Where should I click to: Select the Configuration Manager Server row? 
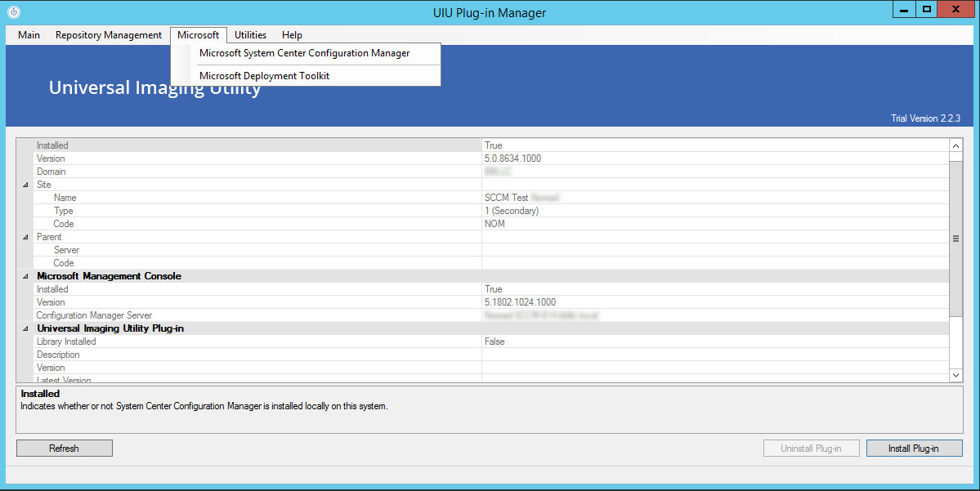[490, 315]
